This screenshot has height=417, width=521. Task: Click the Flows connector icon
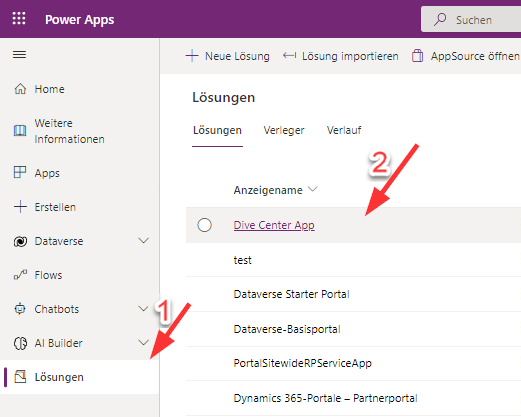tap(20, 275)
